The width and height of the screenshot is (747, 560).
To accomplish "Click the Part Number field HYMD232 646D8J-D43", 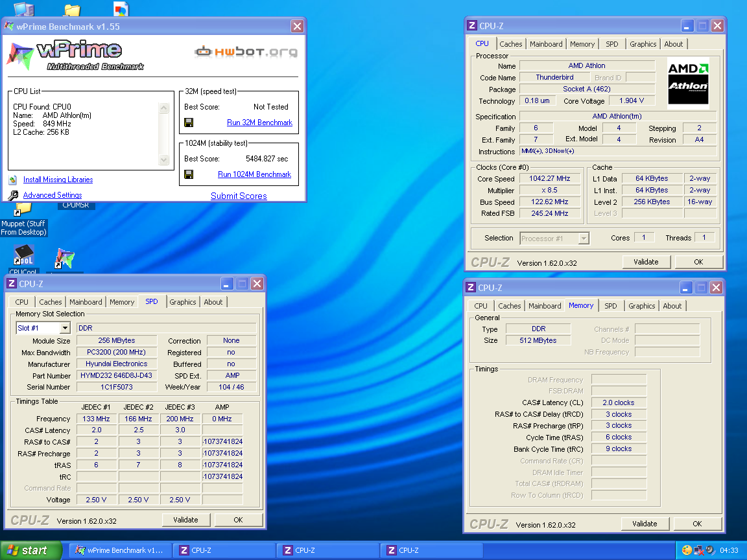I will pos(117,375).
